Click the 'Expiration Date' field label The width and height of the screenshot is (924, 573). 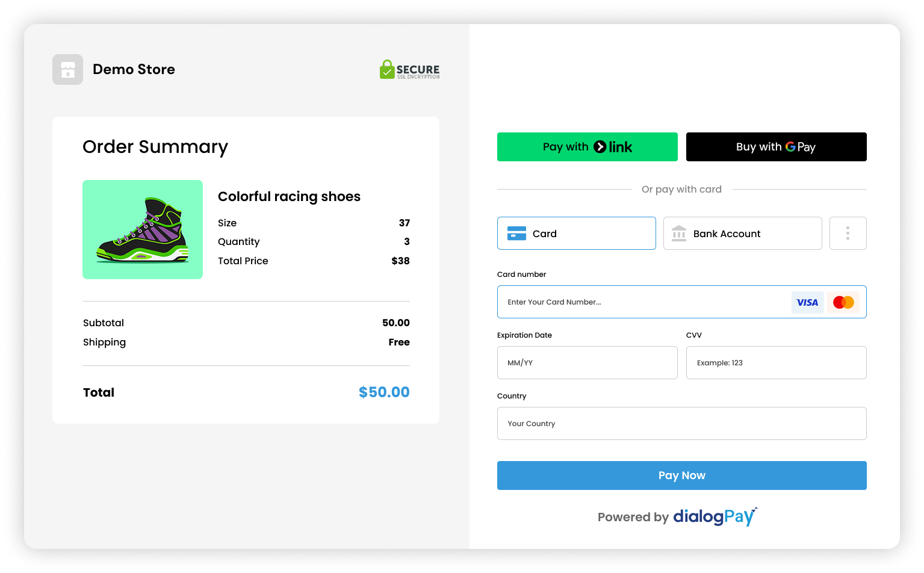click(524, 335)
